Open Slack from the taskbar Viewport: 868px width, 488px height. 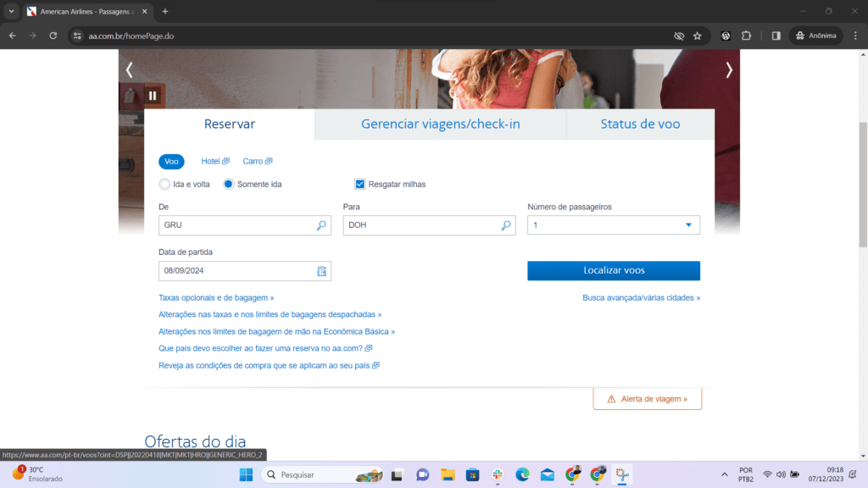[x=498, y=474]
